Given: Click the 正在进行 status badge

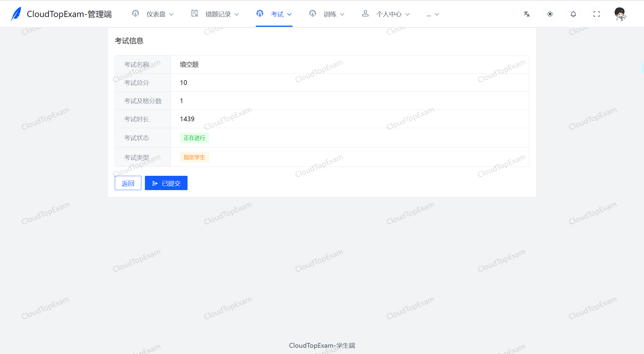Looking at the screenshot, I should [194, 138].
